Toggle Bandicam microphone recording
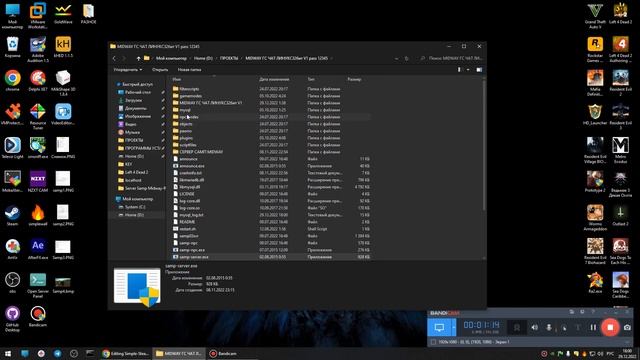Screen dimensions: 640x360 coord(549,327)
